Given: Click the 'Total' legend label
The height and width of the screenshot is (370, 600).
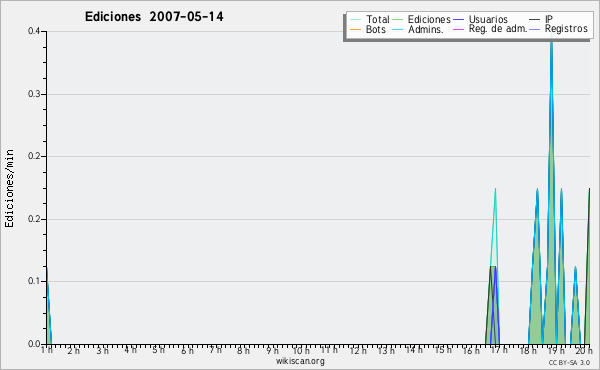Looking at the screenshot, I should tap(377, 19).
